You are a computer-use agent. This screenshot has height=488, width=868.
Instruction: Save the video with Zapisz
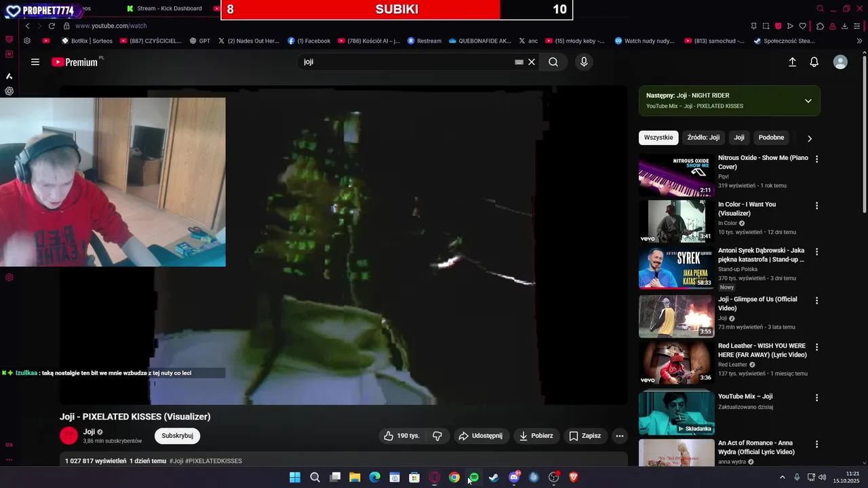point(585,436)
